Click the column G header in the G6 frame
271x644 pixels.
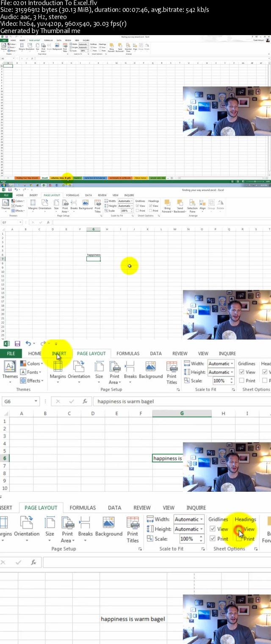(x=182, y=413)
